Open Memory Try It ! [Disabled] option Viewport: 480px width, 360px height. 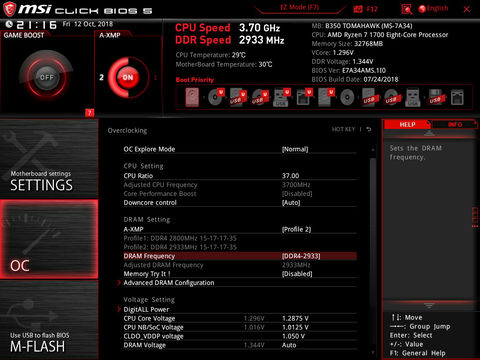pyautogui.click(x=240, y=274)
